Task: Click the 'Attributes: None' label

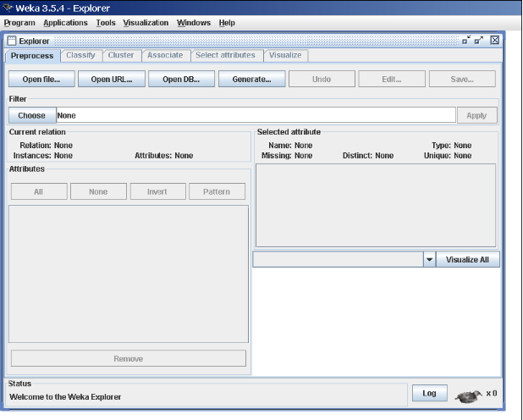Action: (x=164, y=155)
